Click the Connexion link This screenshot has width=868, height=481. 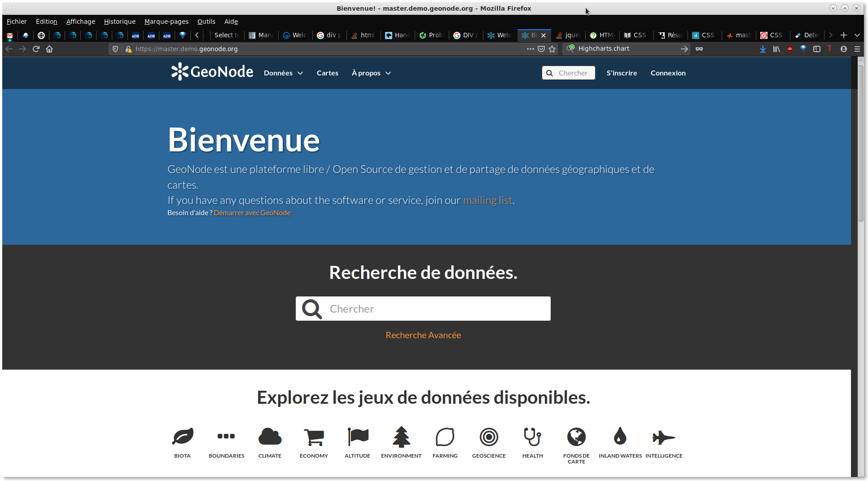(x=668, y=73)
